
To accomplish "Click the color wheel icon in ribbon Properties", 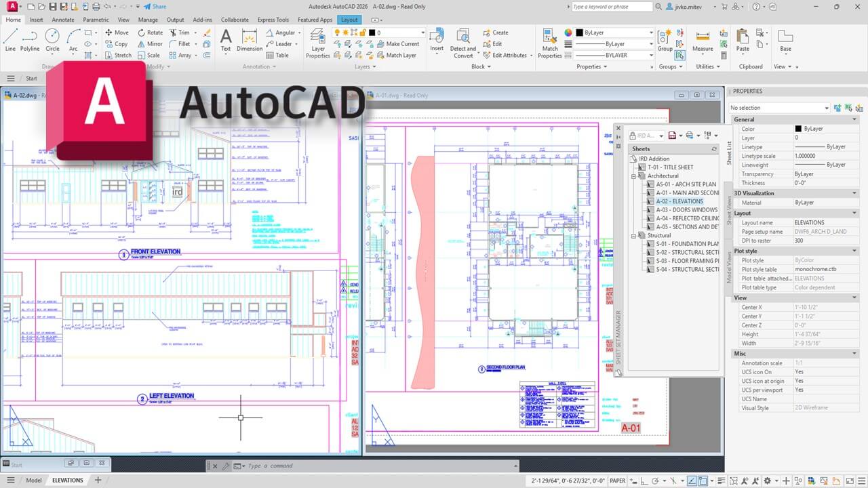I will pos(568,33).
